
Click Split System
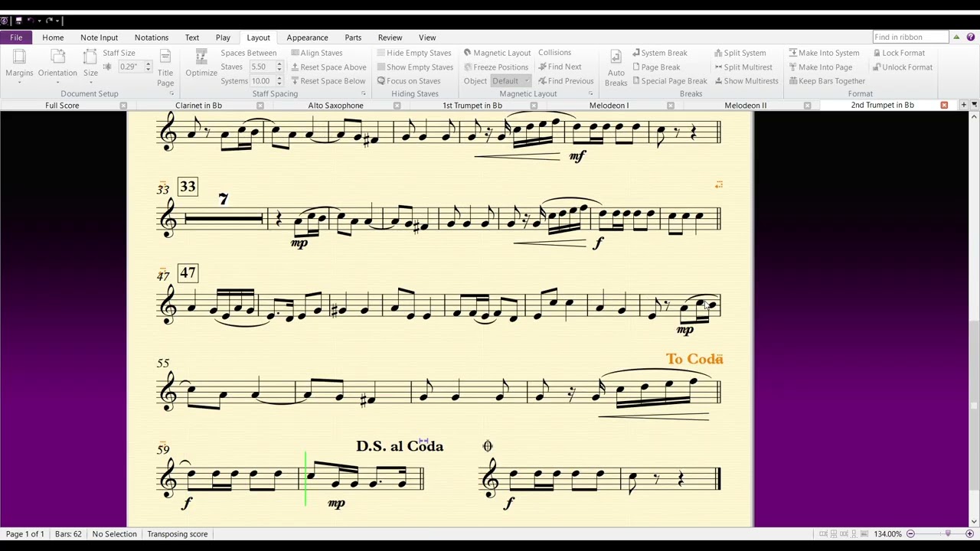click(740, 53)
